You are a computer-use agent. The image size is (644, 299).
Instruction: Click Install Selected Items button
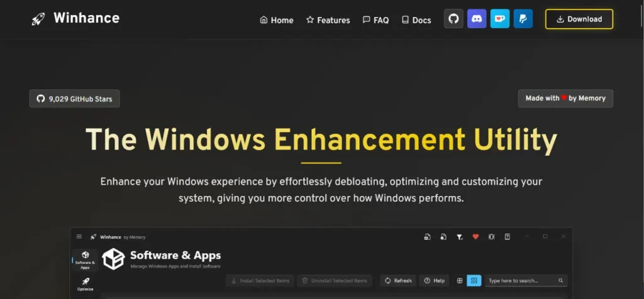(260, 281)
